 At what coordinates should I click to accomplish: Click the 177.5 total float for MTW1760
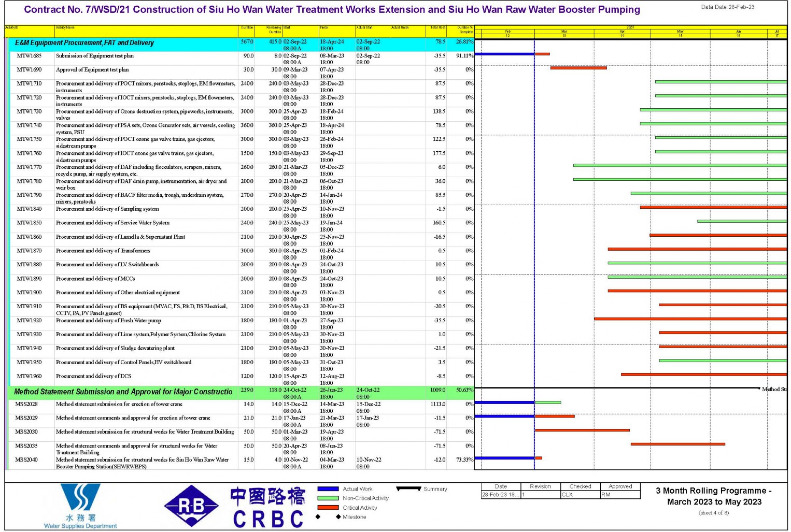tap(439, 153)
